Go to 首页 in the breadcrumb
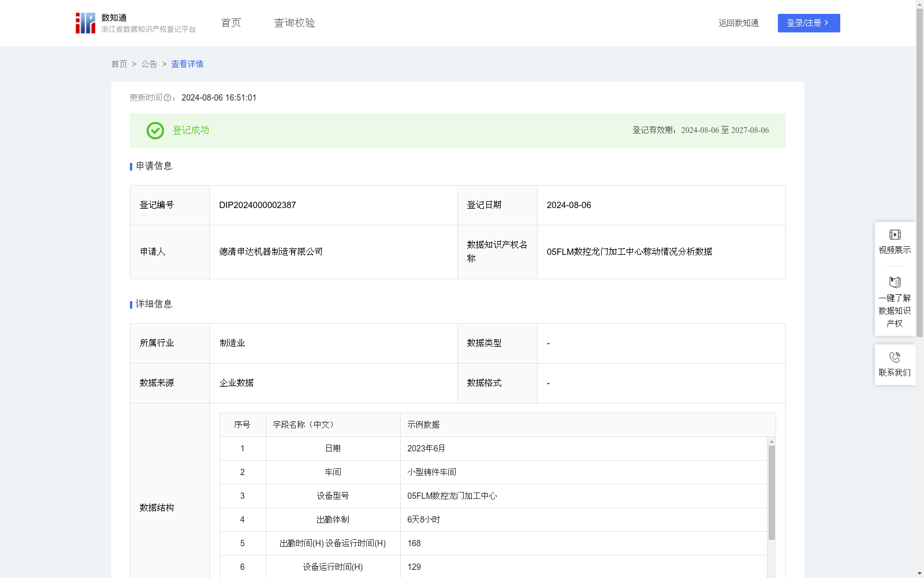Viewport: 924px width, 578px height. click(119, 64)
